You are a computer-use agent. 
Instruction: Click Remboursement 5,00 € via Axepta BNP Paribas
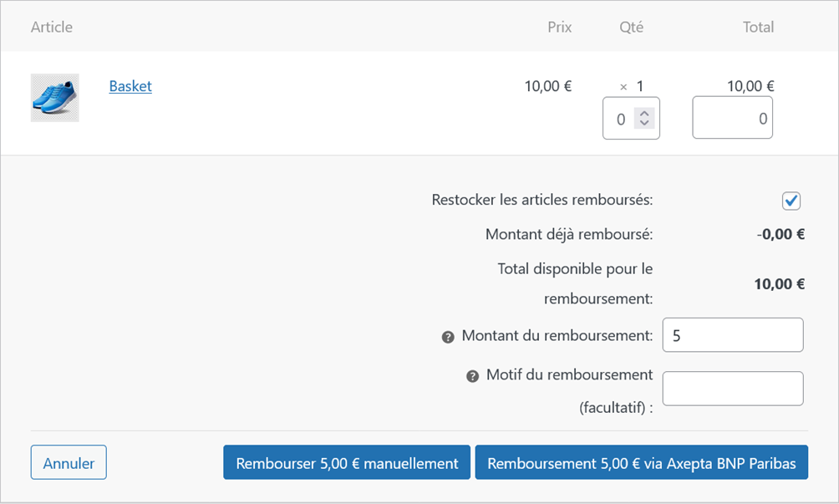pos(641,463)
